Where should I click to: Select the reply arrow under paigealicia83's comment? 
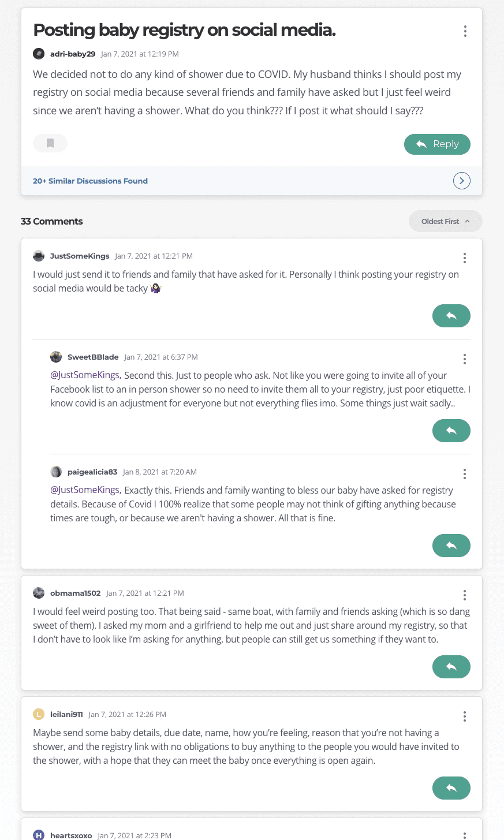(451, 546)
